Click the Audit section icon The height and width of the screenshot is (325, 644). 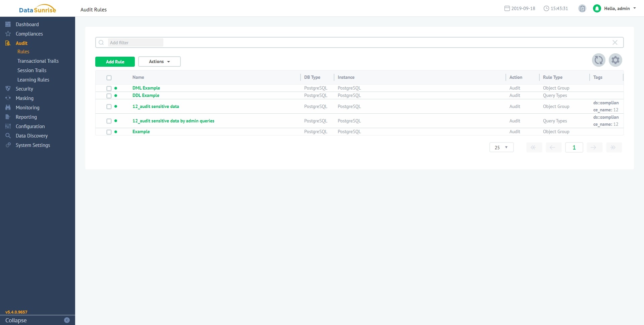click(8, 43)
